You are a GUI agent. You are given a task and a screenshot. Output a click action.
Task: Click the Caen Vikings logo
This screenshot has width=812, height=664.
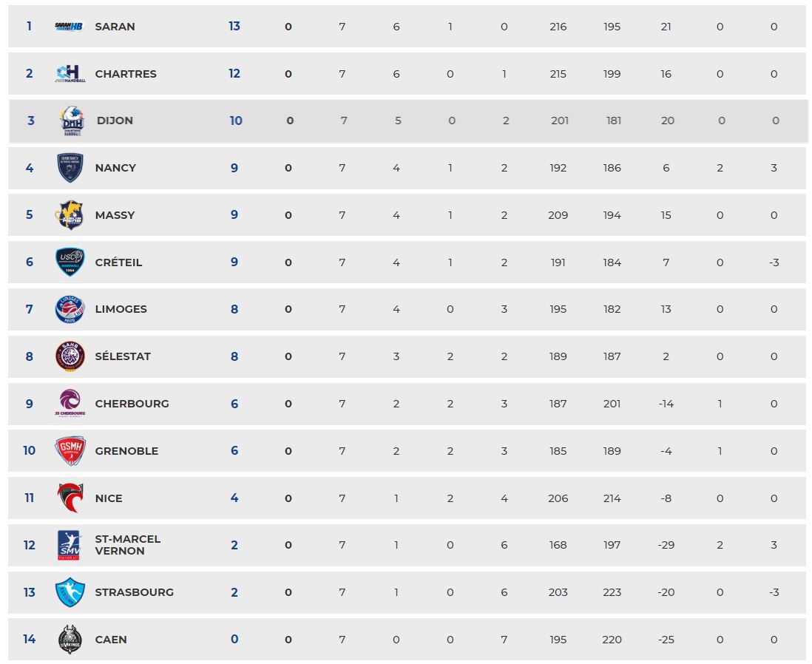point(70,639)
